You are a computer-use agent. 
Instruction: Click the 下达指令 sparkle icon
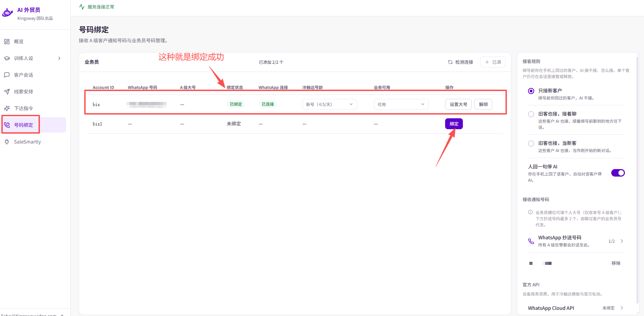tap(7, 108)
